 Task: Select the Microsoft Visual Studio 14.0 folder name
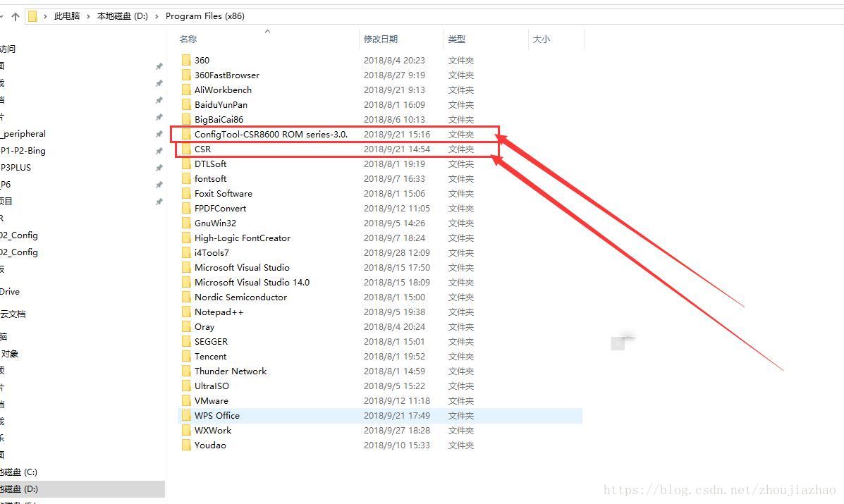click(252, 282)
